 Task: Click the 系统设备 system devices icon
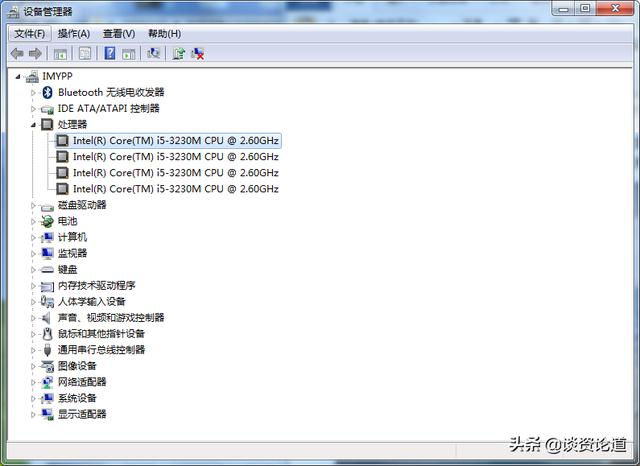pyautogui.click(x=47, y=398)
